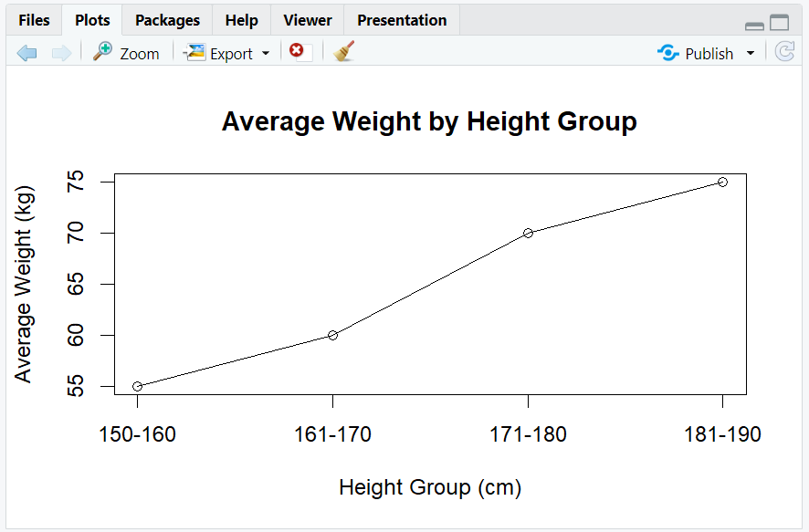Select the Presentation tab
The height and width of the screenshot is (532, 809).
coord(401,19)
